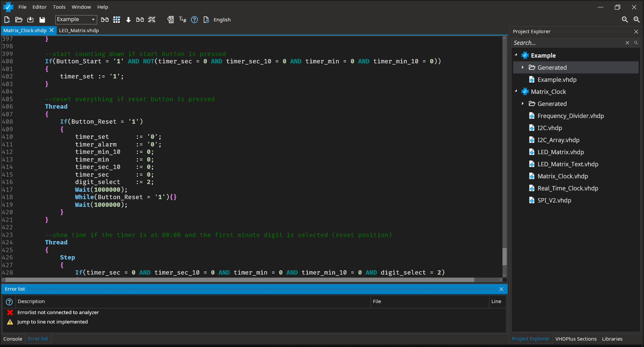
Task: Click the document help icon before English
Action: click(x=206, y=20)
